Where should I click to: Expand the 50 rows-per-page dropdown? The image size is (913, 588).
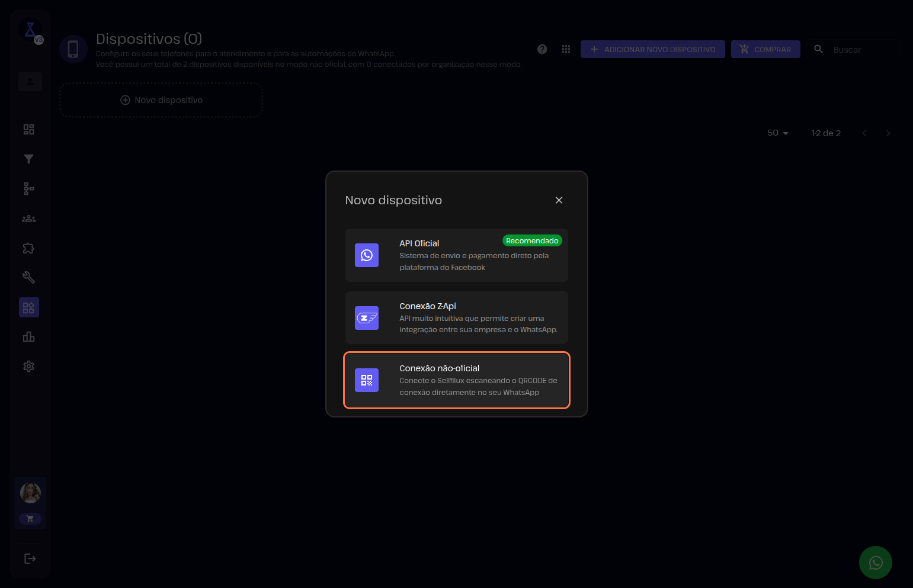(777, 133)
